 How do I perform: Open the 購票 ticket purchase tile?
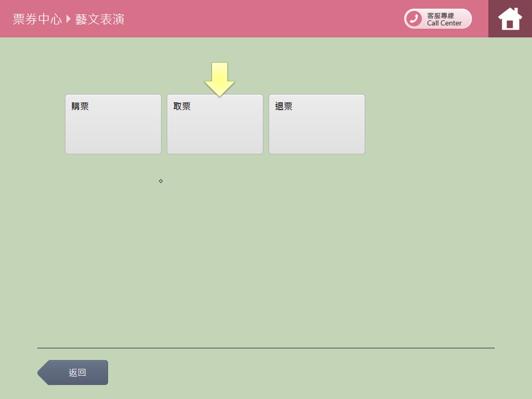point(113,124)
